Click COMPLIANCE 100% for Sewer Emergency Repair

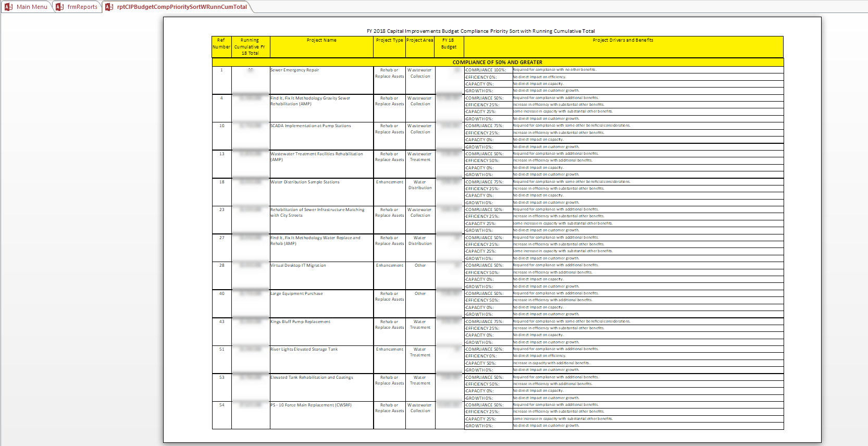point(486,70)
